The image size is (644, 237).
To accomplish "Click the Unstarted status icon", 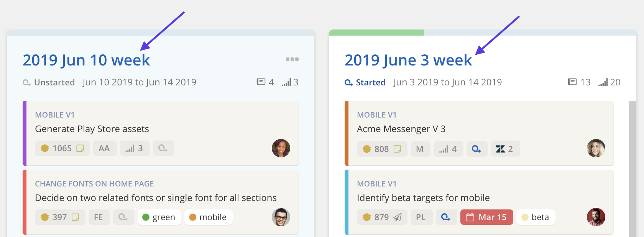I will (x=27, y=83).
